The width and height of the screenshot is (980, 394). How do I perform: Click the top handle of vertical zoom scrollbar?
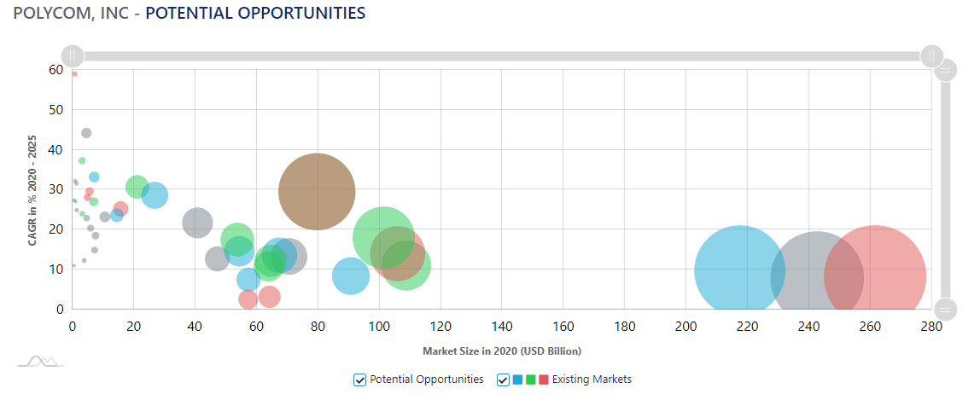[x=945, y=70]
